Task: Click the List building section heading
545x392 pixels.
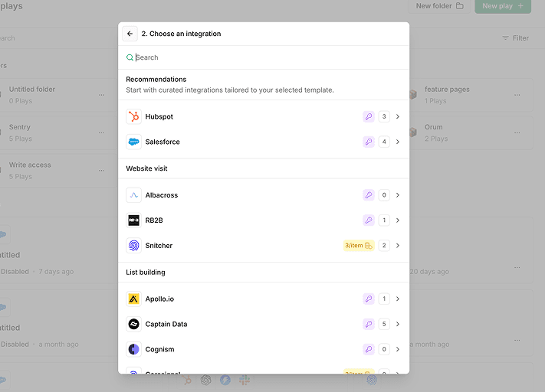Action: click(146, 273)
